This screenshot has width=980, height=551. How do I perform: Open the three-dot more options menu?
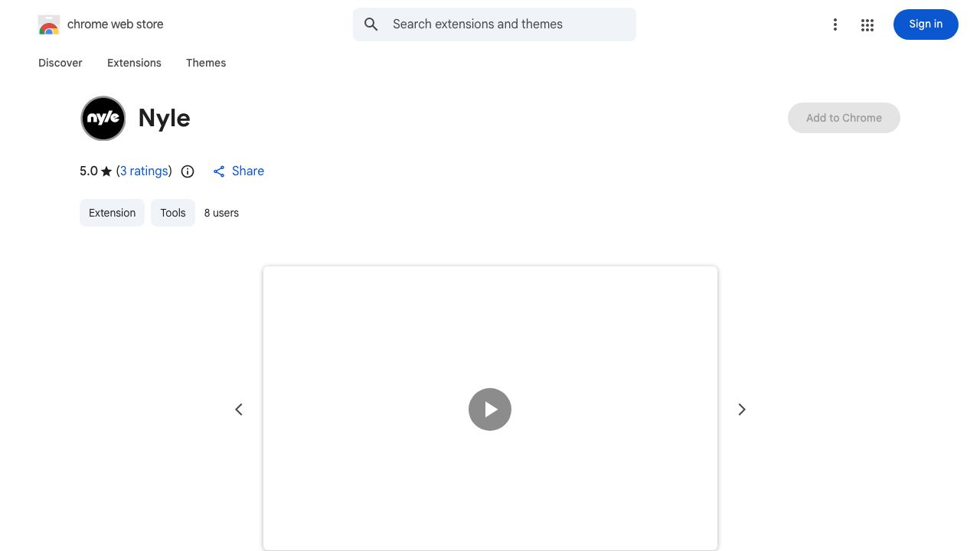pyautogui.click(x=835, y=24)
